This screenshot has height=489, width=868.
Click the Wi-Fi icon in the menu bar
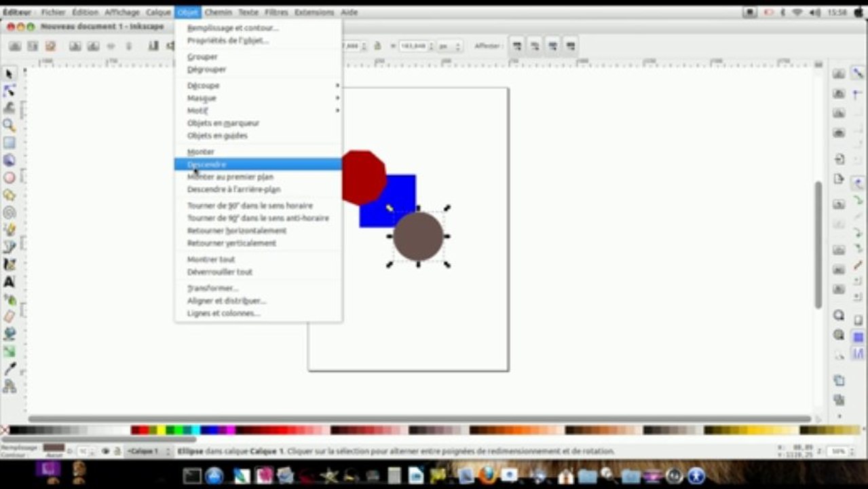click(x=797, y=12)
